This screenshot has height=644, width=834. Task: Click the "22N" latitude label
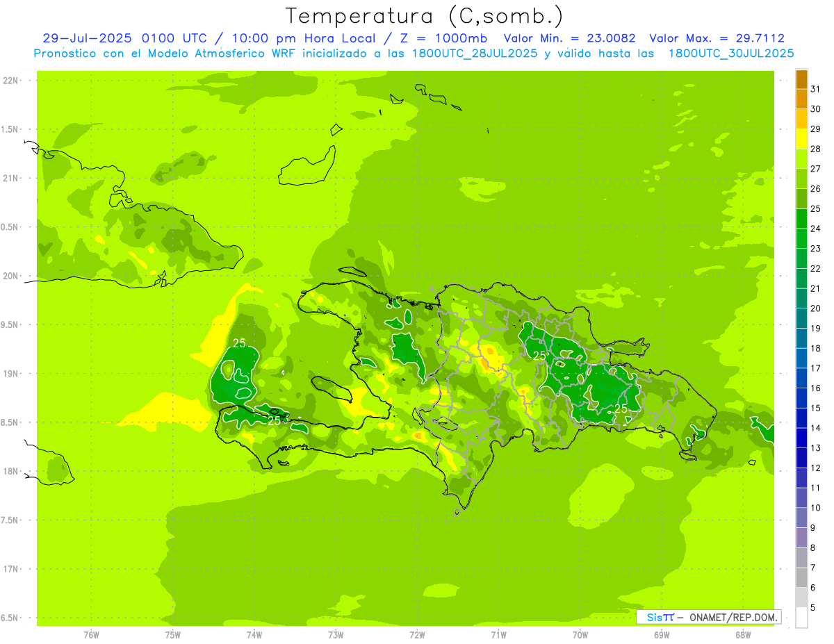(x=12, y=81)
